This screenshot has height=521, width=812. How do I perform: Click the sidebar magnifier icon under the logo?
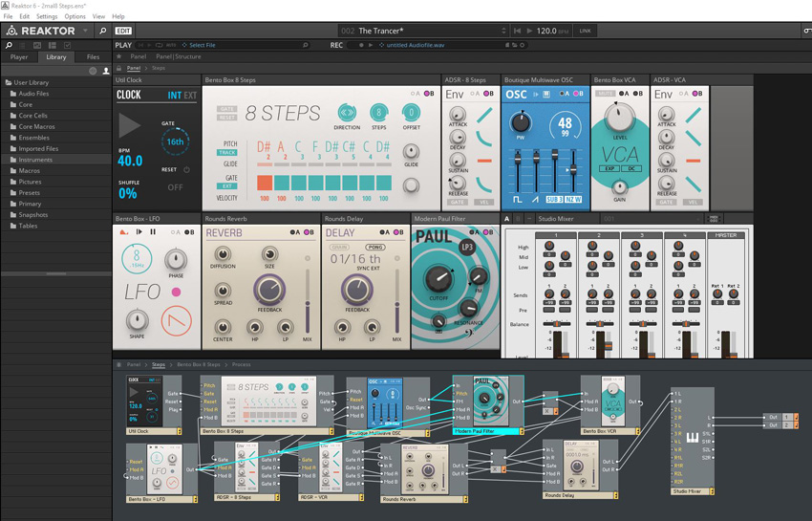[9, 46]
